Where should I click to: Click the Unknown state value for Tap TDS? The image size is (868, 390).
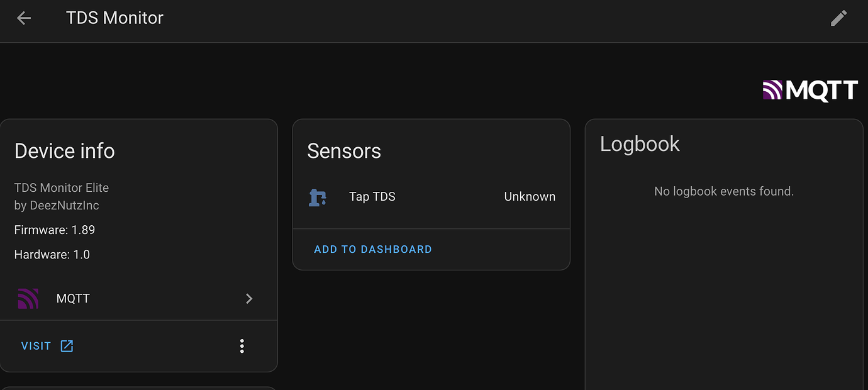point(529,196)
